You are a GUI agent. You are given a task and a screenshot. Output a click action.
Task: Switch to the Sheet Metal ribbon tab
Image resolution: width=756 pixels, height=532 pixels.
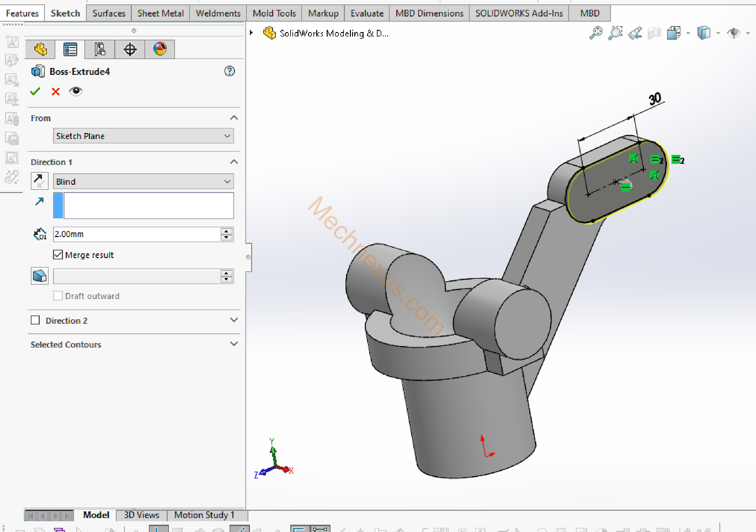[x=160, y=14]
